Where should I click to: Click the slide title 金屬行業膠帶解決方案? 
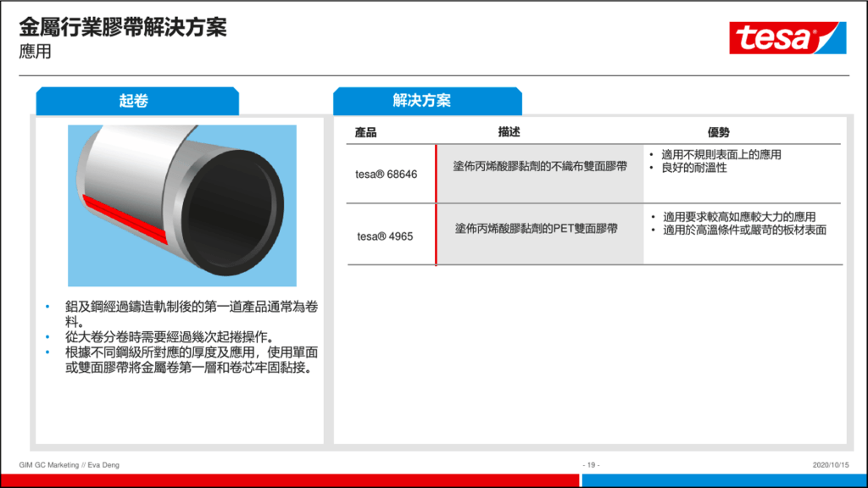pyautogui.click(x=123, y=27)
